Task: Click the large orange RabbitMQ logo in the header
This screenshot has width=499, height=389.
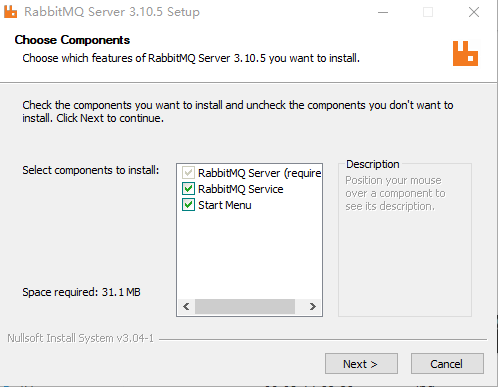Action: pos(465,53)
